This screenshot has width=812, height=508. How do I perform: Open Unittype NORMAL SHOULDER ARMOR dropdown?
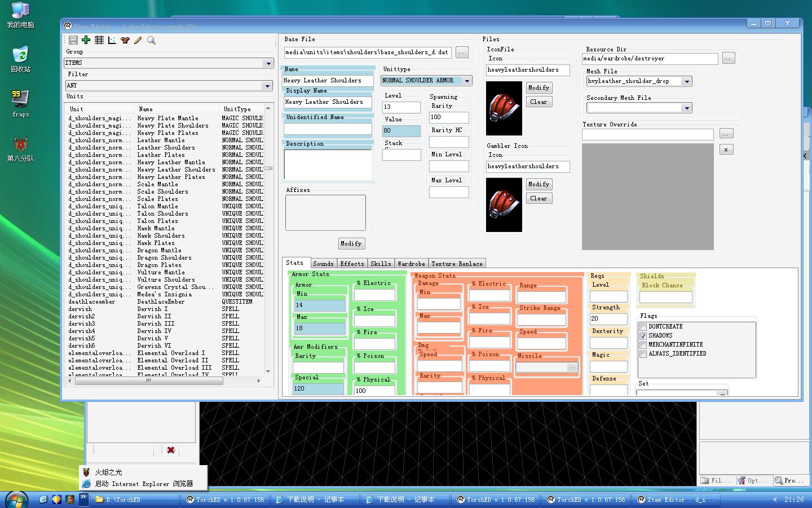tap(467, 81)
